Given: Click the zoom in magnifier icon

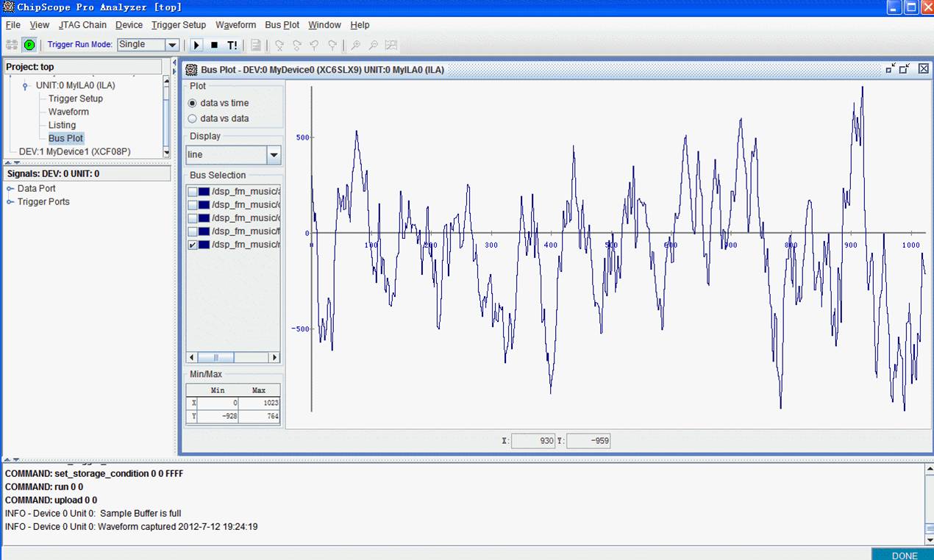Looking at the screenshot, I should click(355, 45).
